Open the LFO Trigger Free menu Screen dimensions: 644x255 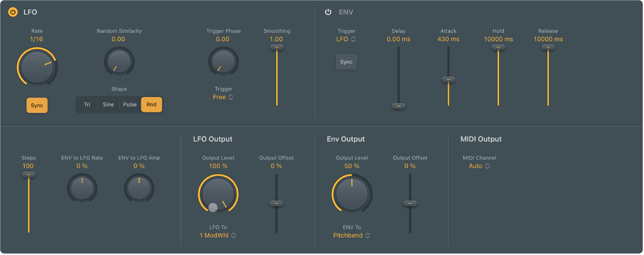click(x=223, y=97)
